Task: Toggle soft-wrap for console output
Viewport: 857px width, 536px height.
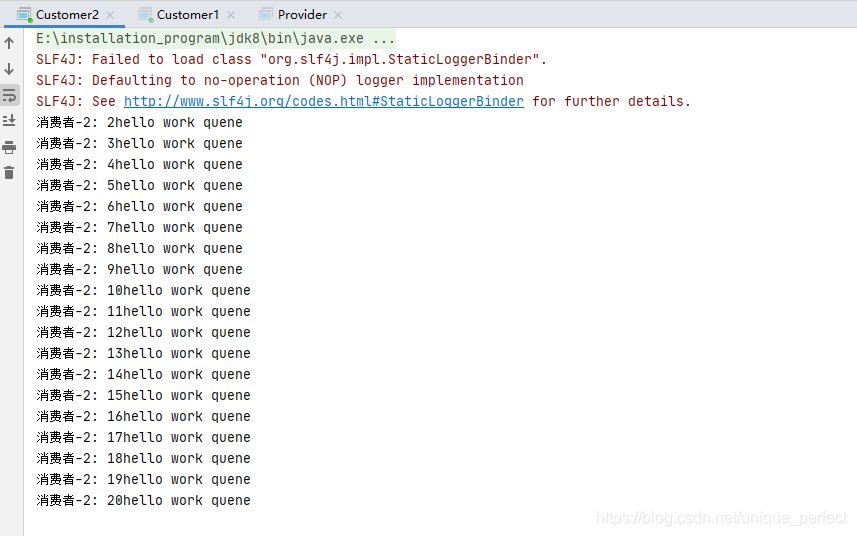Action: point(9,95)
